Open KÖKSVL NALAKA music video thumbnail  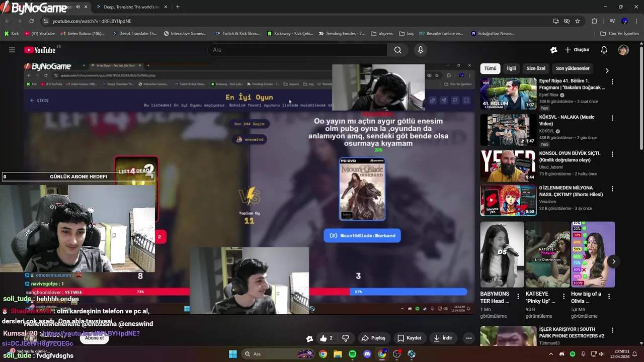[x=508, y=130]
